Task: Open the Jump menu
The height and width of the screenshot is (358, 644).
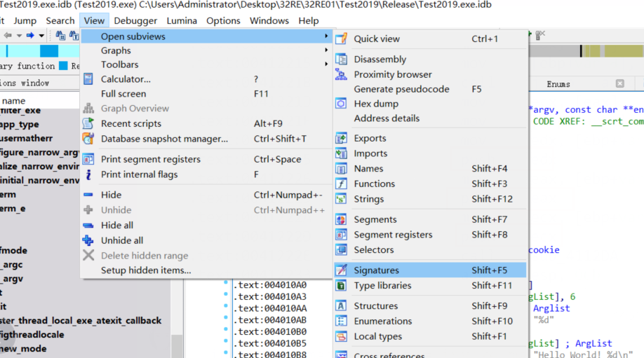Action: (x=25, y=20)
